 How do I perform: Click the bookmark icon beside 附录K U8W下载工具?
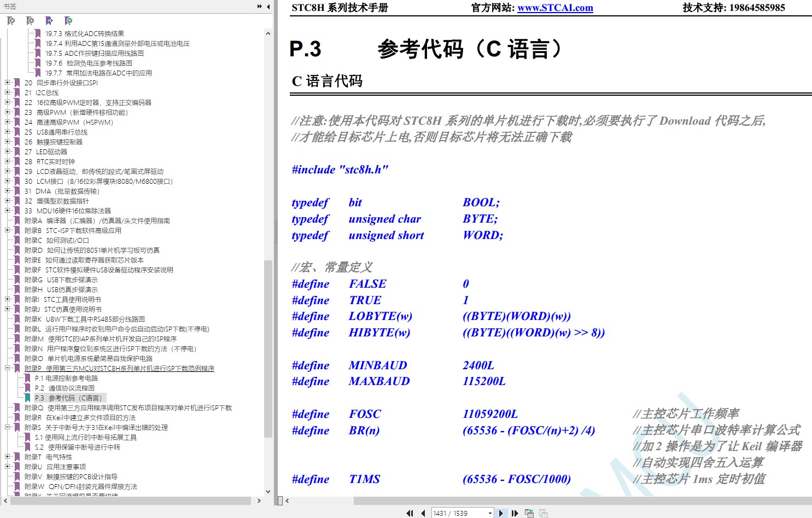pos(17,319)
